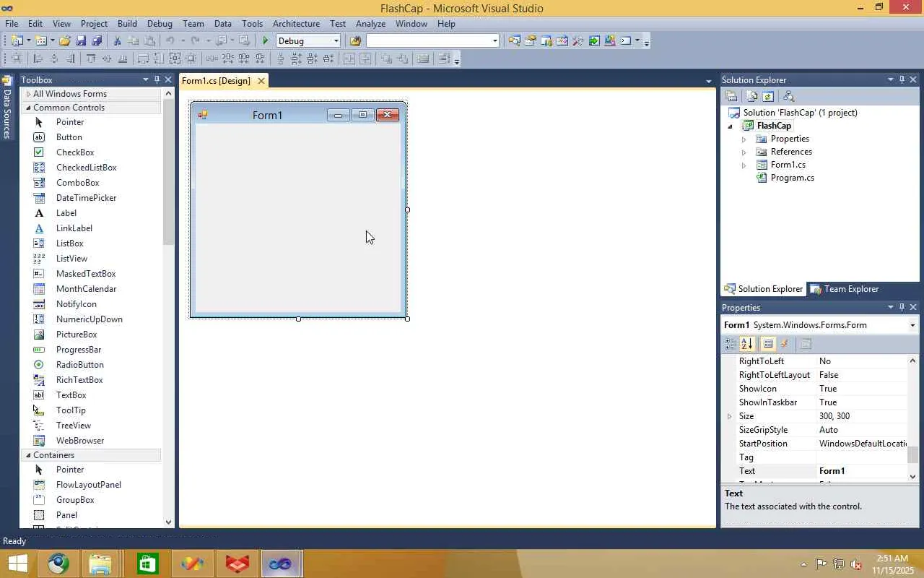This screenshot has width=924, height=578.
Task: Click the Open File folder icon
Action: click(x=65, y=41)
